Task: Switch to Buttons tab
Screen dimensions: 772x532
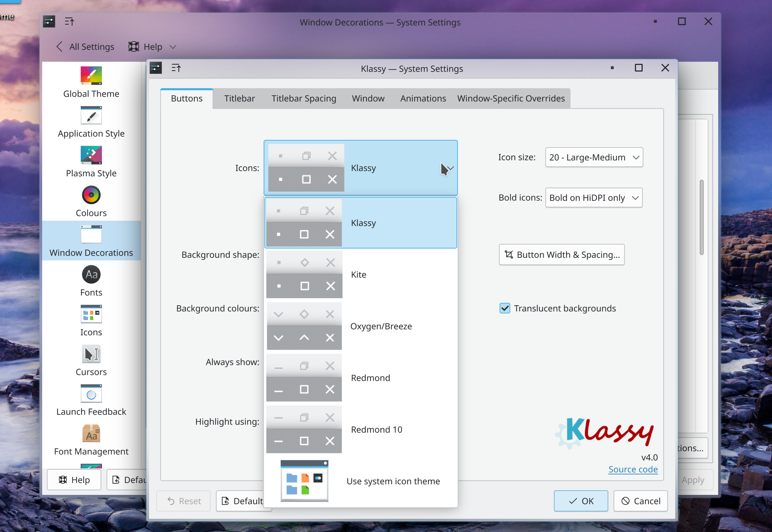Action: [187, 99]
